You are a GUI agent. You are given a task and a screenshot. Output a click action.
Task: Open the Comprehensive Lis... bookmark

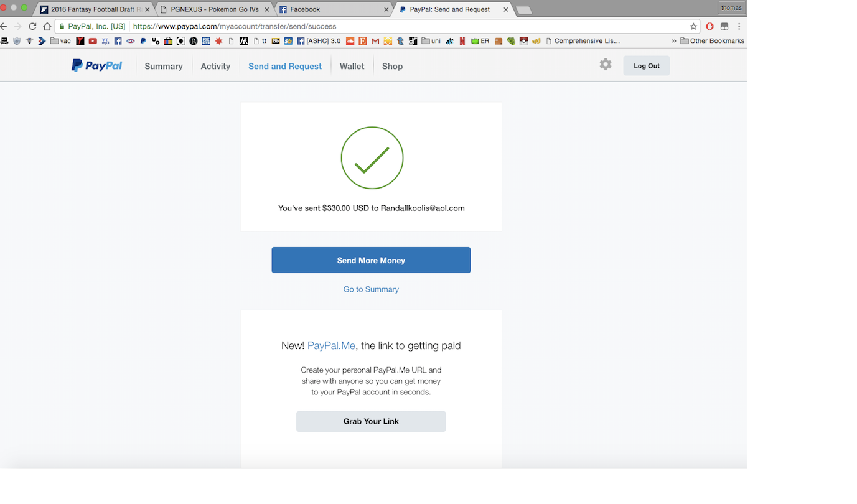(x=583, y=41)
